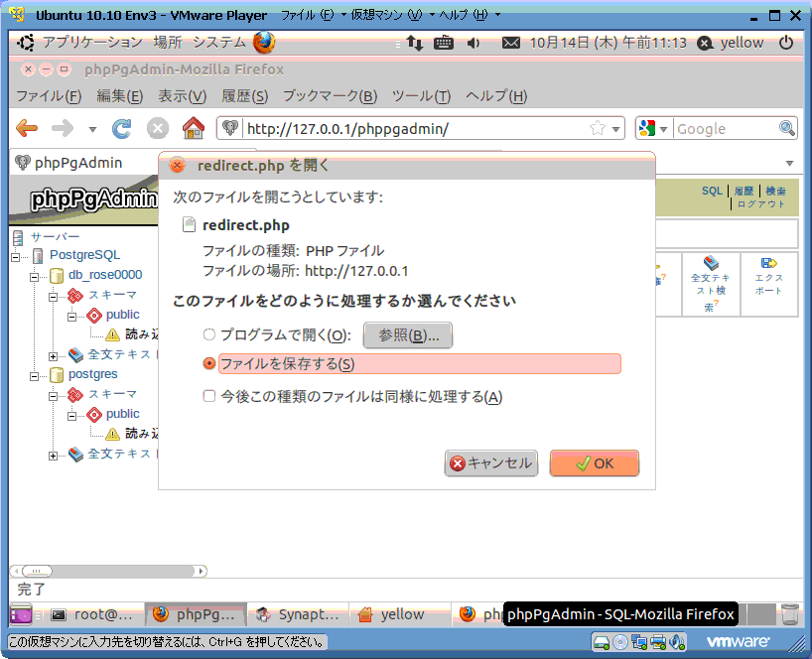Select プログラムで開く radio button
The width and height of the screenshot is (812, 659).
click(x=209, y=334)
